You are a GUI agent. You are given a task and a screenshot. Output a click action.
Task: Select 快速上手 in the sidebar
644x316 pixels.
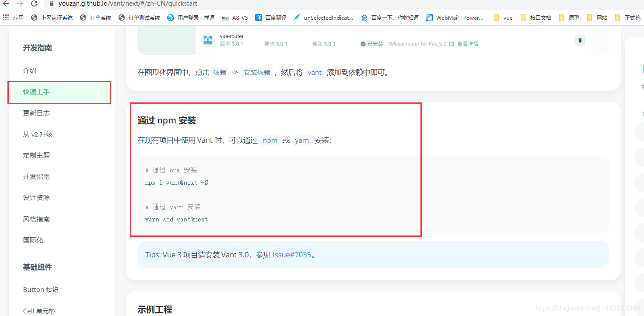(36, 92)
